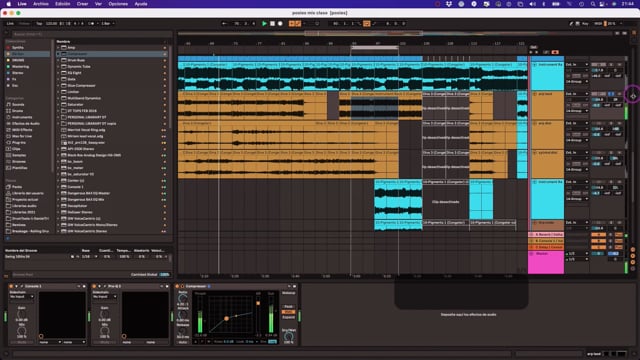Open the Plug-ins category in browser
The width and height of the screenshot is (640, 360).
coord(19,142)
